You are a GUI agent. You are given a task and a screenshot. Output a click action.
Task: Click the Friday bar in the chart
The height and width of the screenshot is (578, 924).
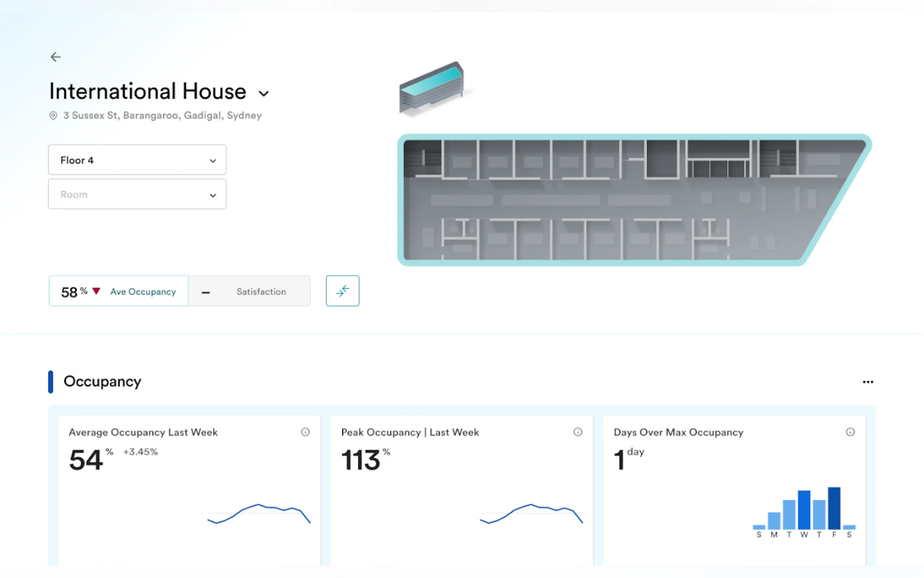click(833, 508)
